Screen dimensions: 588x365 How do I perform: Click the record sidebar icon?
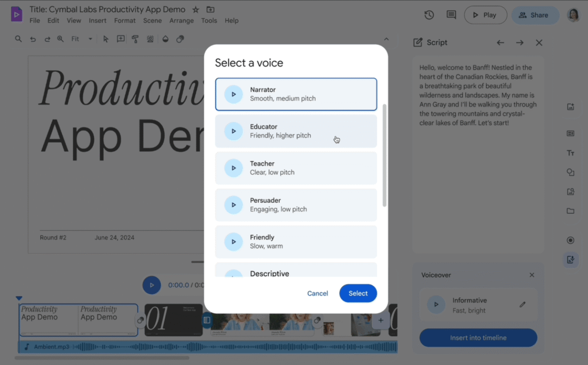pos(570,240)
